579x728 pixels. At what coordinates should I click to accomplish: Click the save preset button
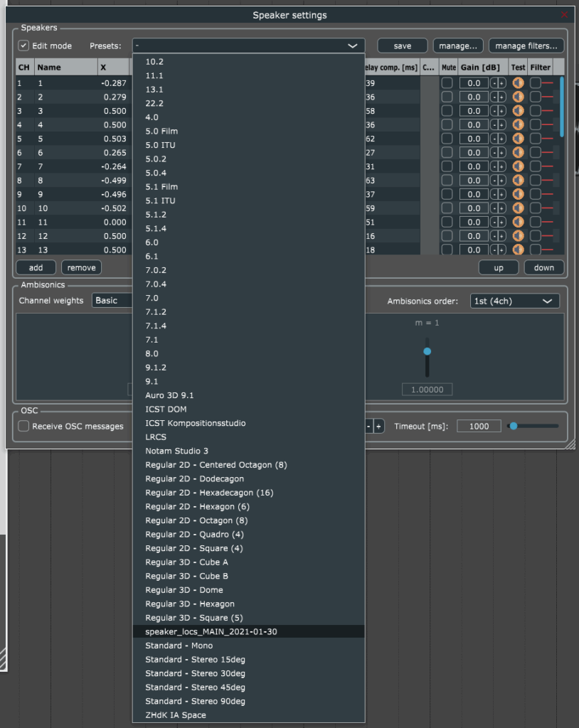(403, 45)
